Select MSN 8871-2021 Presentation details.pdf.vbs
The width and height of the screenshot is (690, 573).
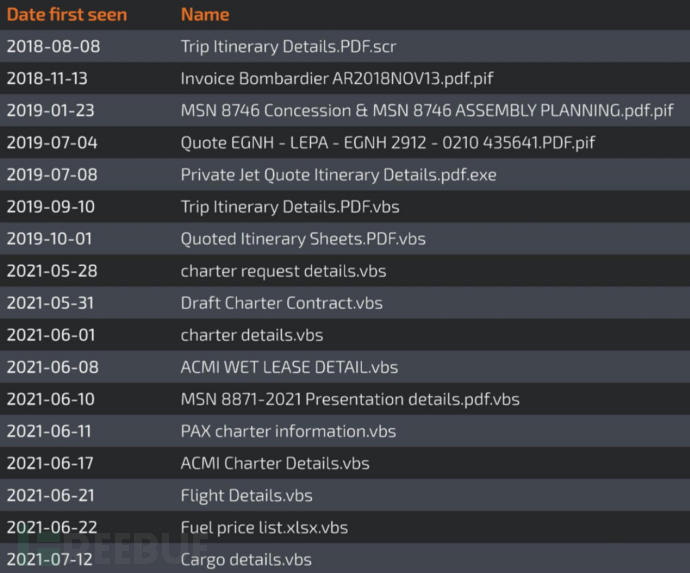(350, 399)
